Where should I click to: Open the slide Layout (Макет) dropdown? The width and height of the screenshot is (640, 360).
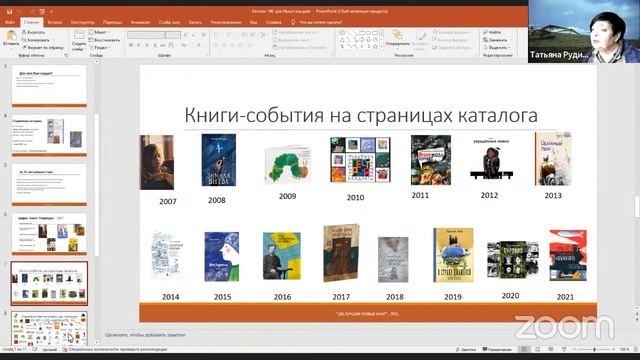tap(100, 32)
